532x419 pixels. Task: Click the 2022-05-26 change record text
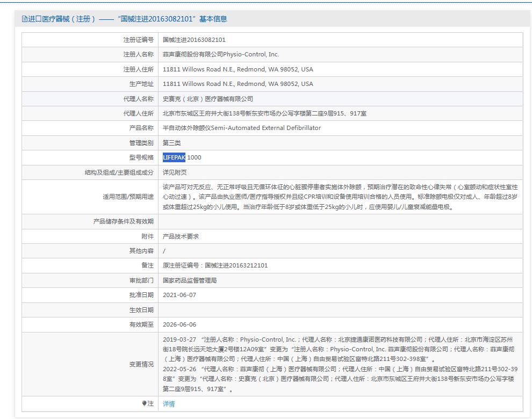click(340, 379)
